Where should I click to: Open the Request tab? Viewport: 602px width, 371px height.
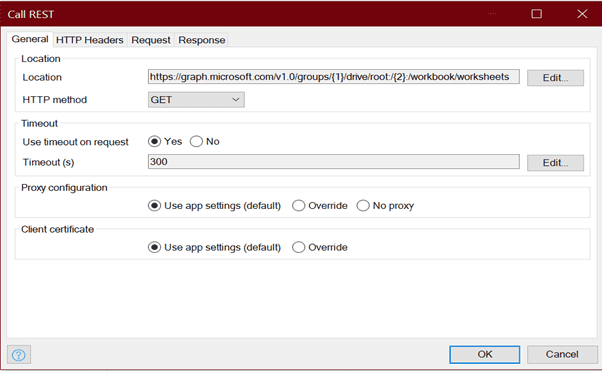(x=151, y=40)
